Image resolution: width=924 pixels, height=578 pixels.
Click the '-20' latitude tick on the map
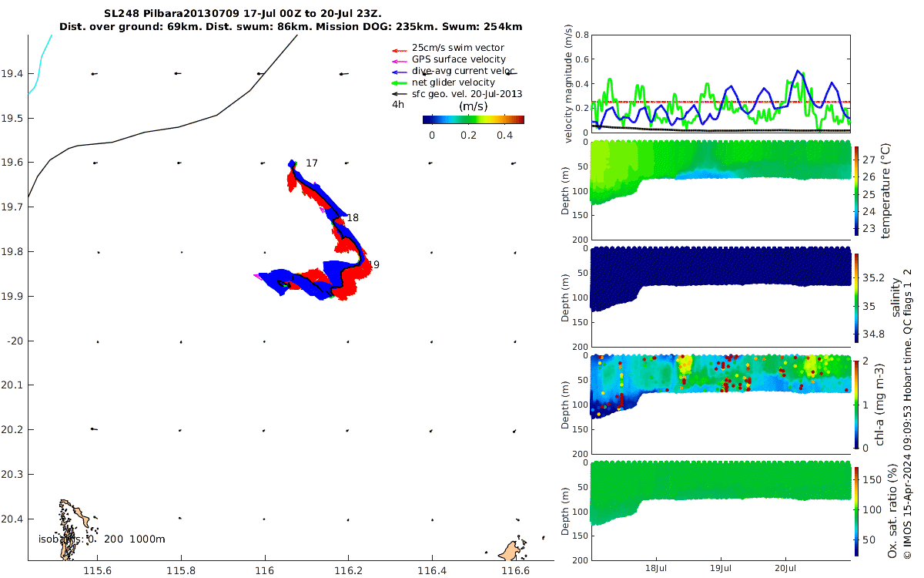tap(15, 341)
